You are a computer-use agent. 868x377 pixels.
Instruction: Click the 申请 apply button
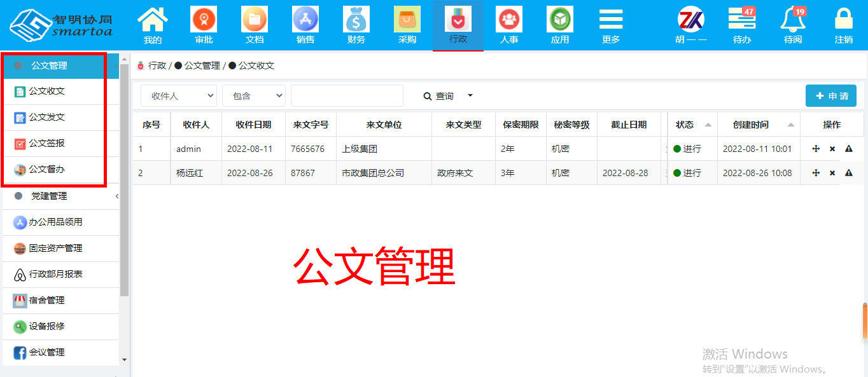point(831,96)
